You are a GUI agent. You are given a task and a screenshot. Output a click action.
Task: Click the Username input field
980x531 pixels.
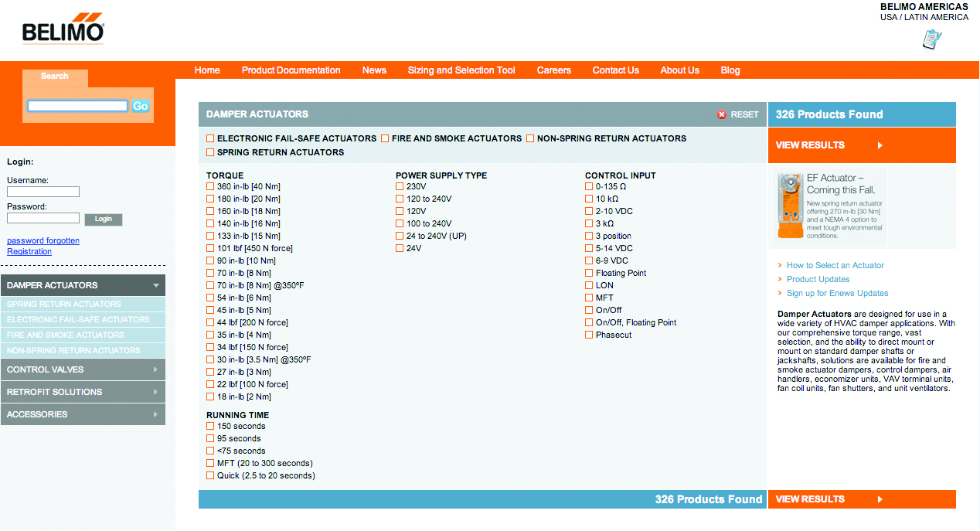point(43,192)
